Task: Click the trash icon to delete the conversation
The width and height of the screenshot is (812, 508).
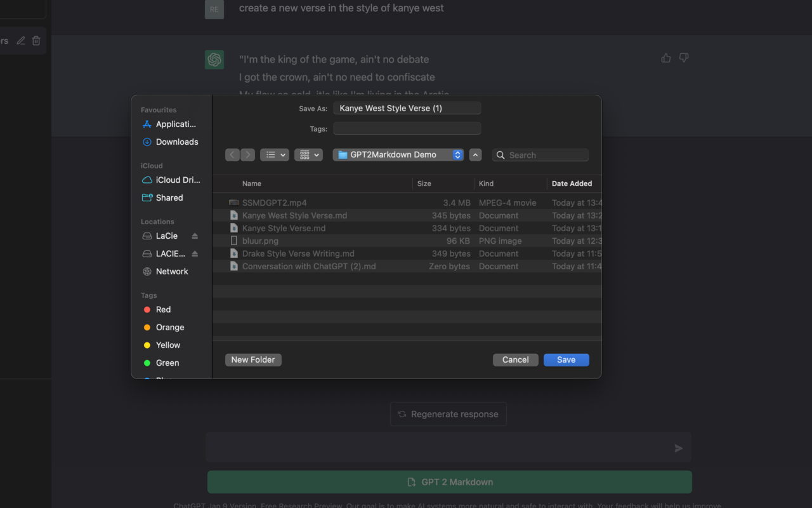Action: pos(36,40)
